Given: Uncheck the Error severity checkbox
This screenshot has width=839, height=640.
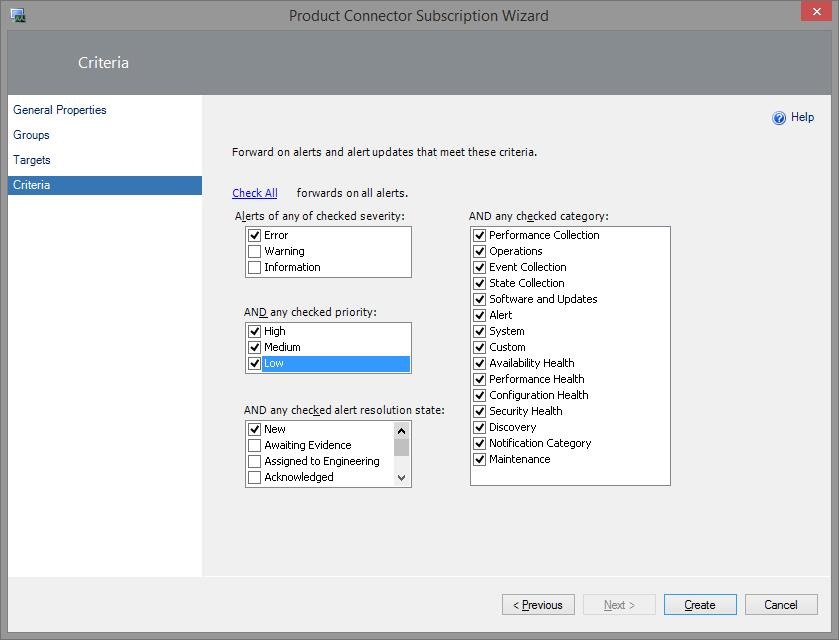Looking at the screenshot, I should [254, 235].
